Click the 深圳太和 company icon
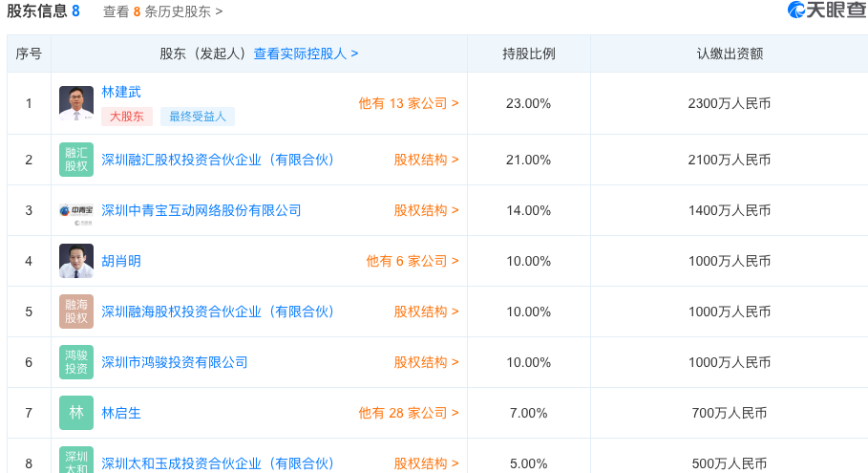 point(76,460)
